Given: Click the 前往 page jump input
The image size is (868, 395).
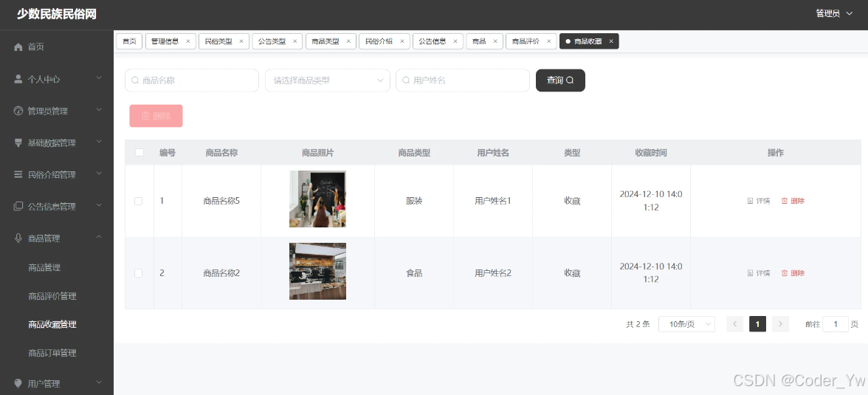Looking at the screenshot, I should tap(836, 324).
